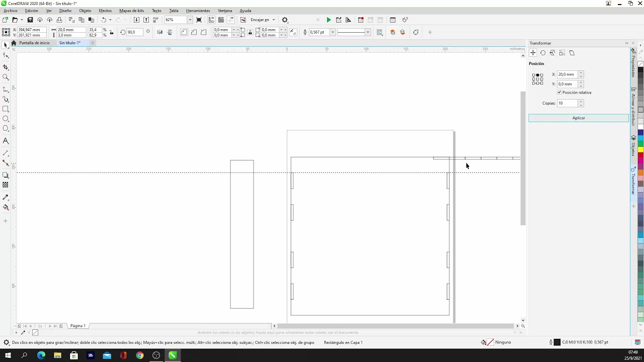Toggle the corner lock button
The width and height of the screenshot is (644, 362).
click(x=250, y=32)
